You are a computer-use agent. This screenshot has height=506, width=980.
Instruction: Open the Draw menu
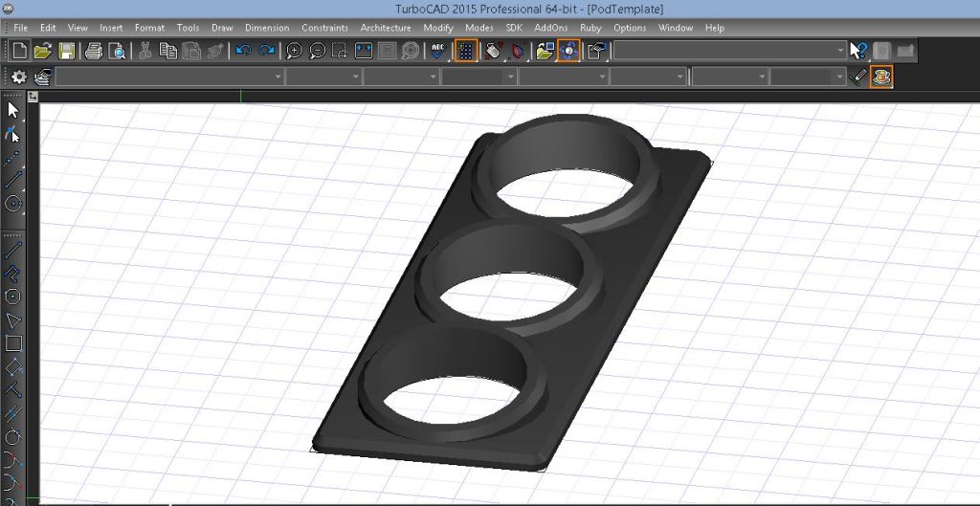(x=222, y=28)
